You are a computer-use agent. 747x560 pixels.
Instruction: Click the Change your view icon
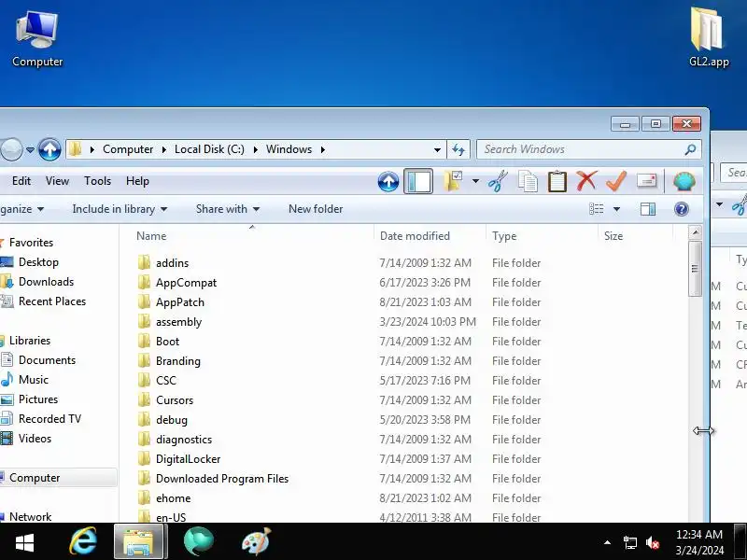[597, 209]
